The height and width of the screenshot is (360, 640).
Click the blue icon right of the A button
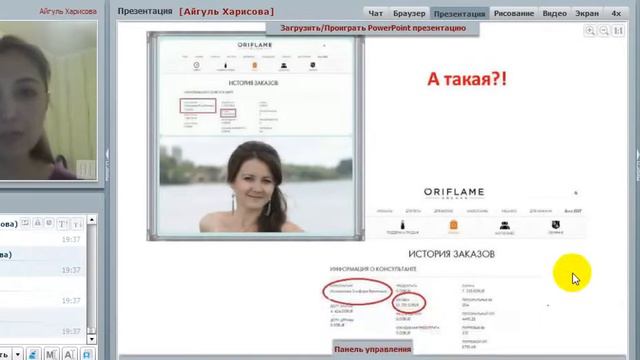87,354
